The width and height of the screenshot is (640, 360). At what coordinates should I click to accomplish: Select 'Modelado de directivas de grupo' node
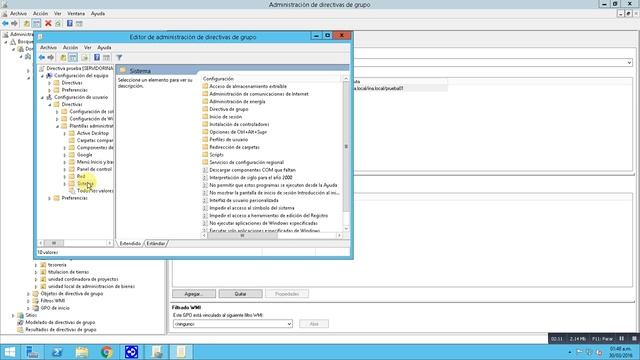60,322
